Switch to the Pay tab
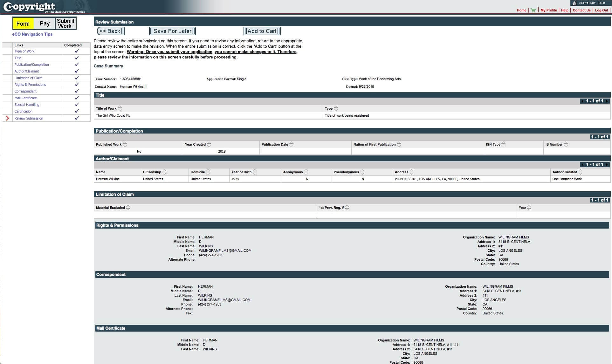This screenshot has height=364, width=612. pos(45,23)
